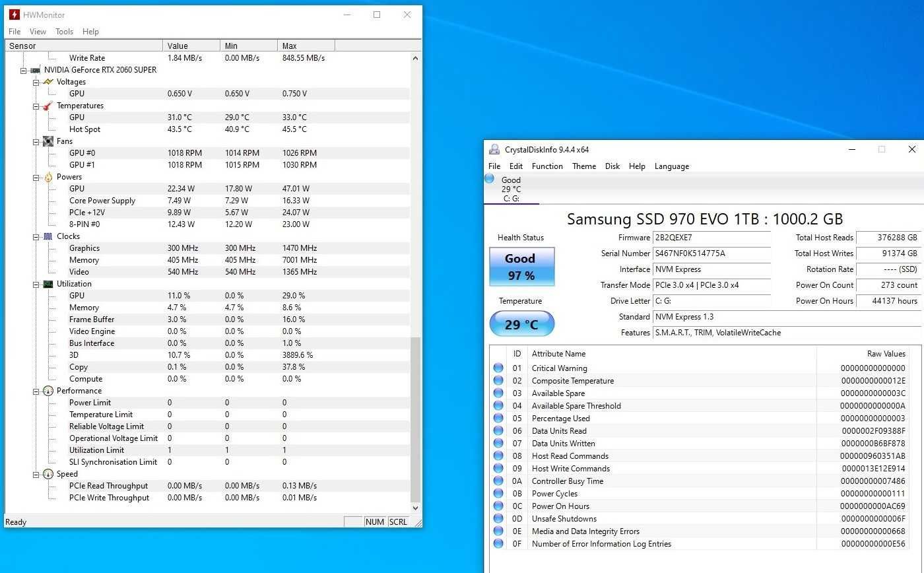Click the HWMonitor app icon in title bar
This screenshot has width=924, height=573.
[x=14, y=15]
